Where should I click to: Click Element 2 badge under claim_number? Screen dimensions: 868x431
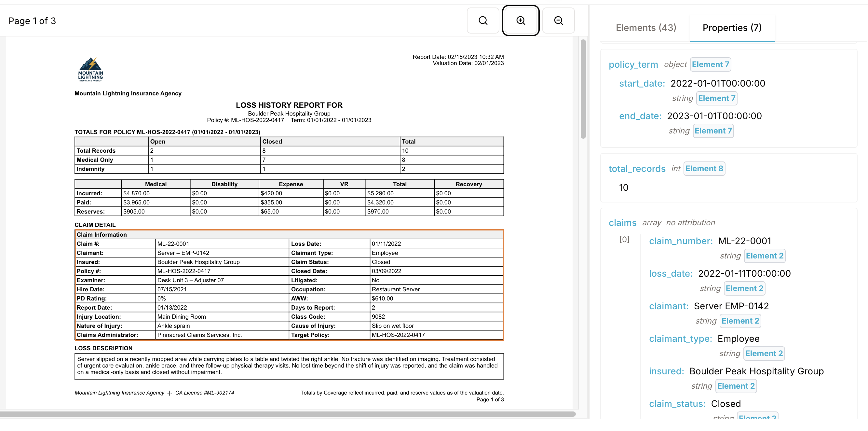(x=764, y=256)
